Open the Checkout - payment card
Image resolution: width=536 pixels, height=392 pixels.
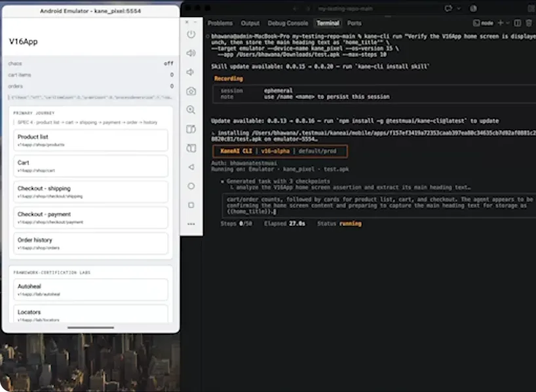(90, 217)
